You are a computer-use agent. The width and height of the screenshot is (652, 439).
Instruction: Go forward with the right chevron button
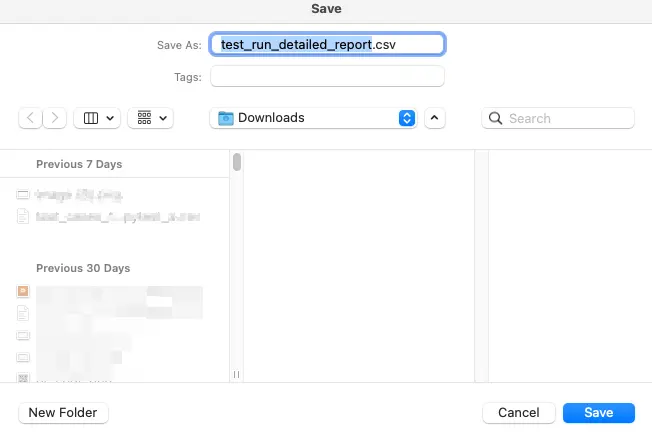56,118
